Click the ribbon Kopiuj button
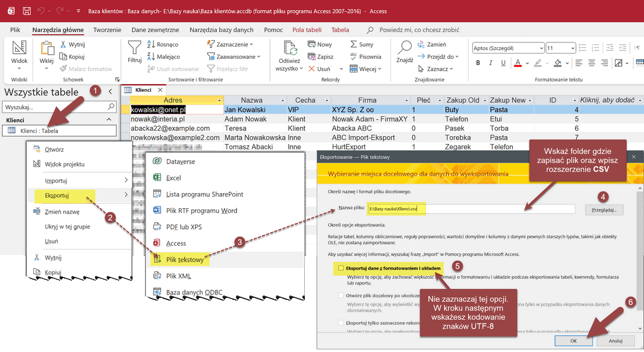The height and width of the screenshot is (352, 644). (71, 57)
